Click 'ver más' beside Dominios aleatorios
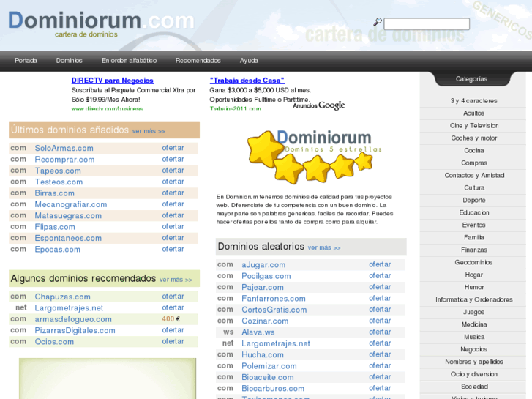 [x=324, y=248]
